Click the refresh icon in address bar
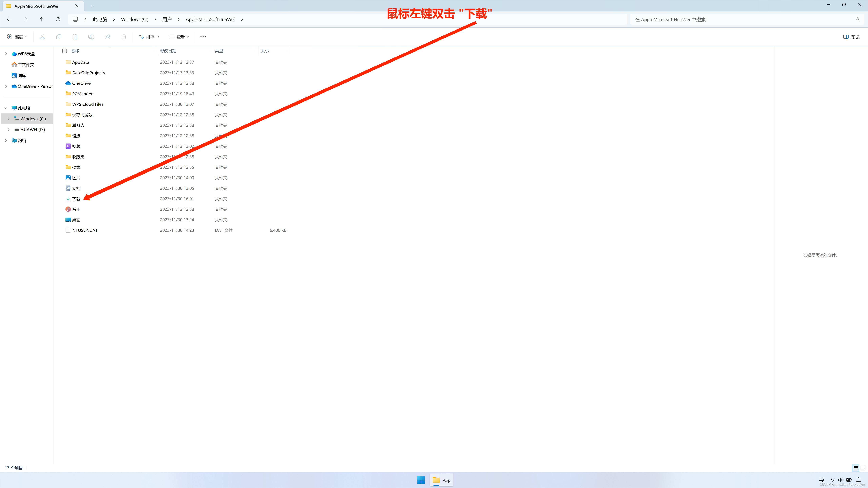 pos(58,19)
